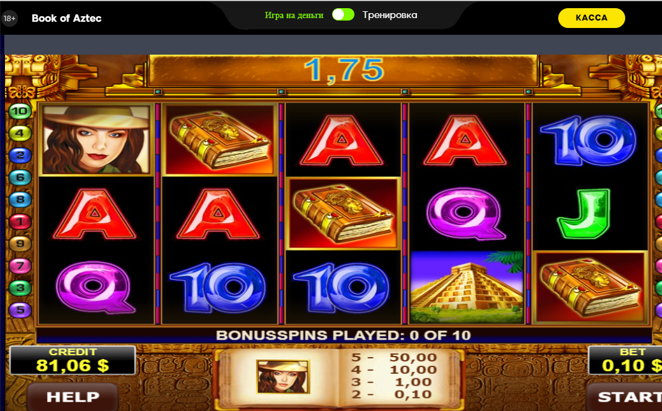Select payline indicator number 2

19,155
